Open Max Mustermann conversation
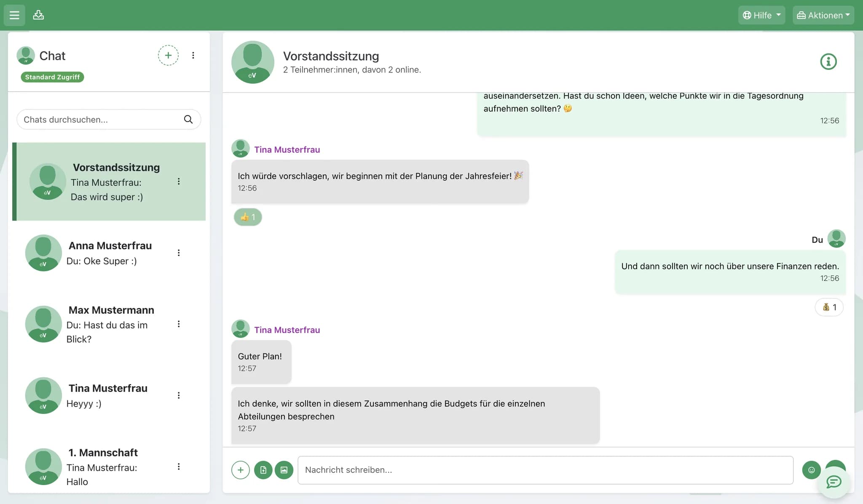 click(109, 324)
